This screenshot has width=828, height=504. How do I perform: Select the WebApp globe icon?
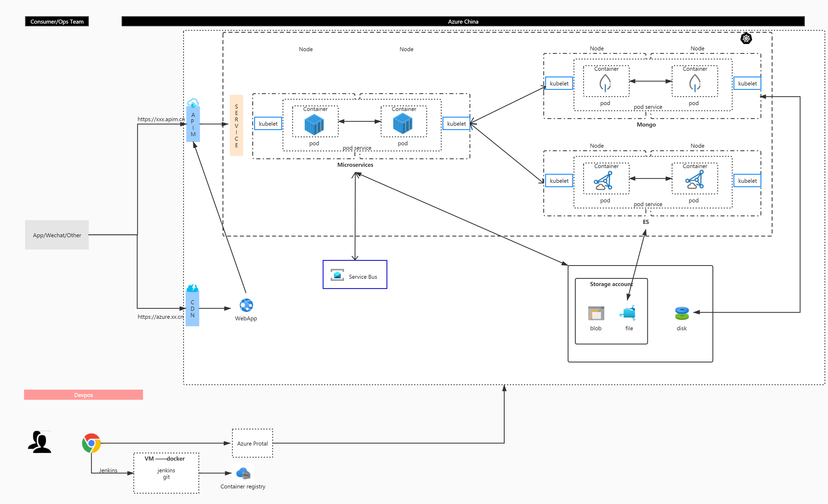click(x=246, y=305)
